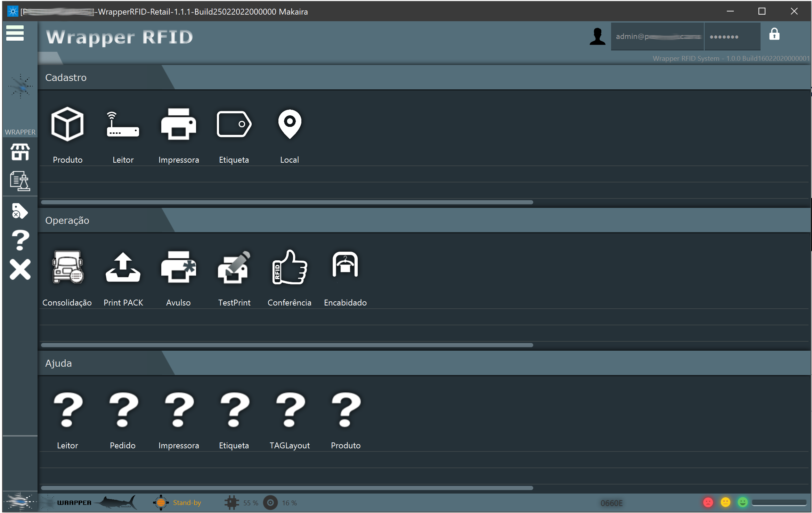
Task: Launch Print PACK upload icon
Action: coord(123,267)
